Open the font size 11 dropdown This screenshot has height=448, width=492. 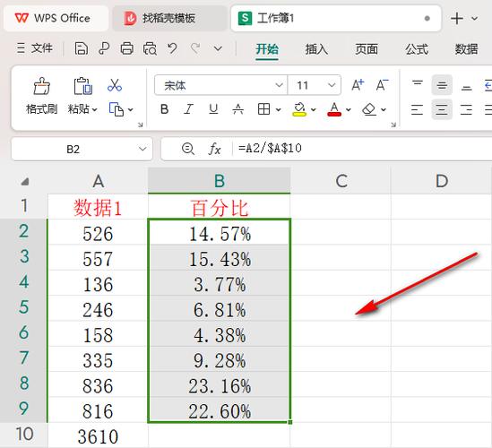pyautogui.click(x=332, y=85)
